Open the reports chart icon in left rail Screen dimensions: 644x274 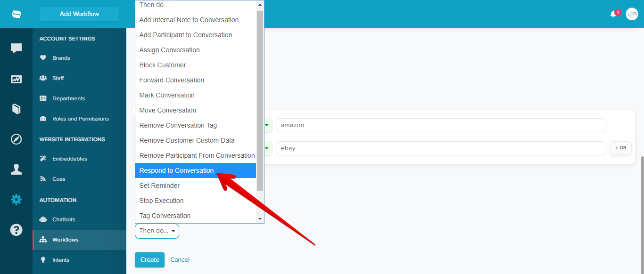click(x=17, y=79)
